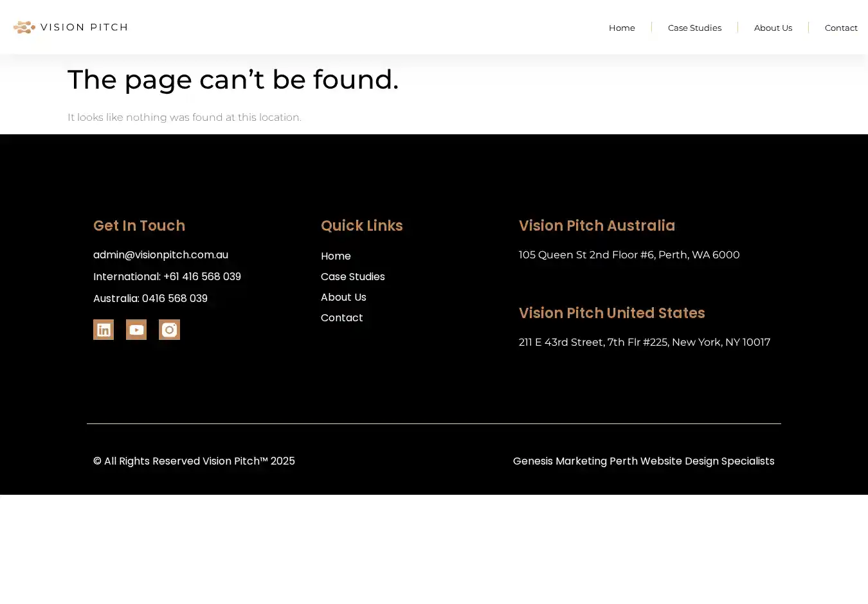The image size is (868, 604).
Task: Open Contact in top navigation
Action: [x=841, y=28]
